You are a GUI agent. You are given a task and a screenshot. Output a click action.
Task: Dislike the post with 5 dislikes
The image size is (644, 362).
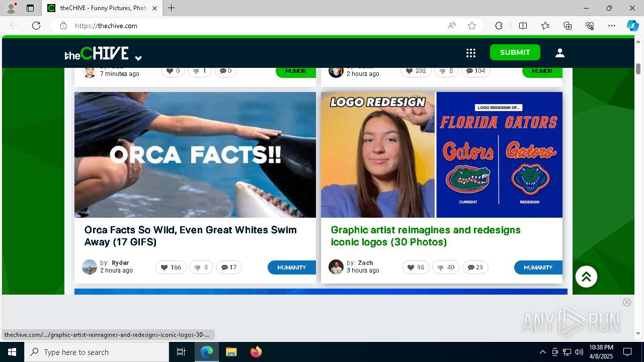click(x=446, y=71)
